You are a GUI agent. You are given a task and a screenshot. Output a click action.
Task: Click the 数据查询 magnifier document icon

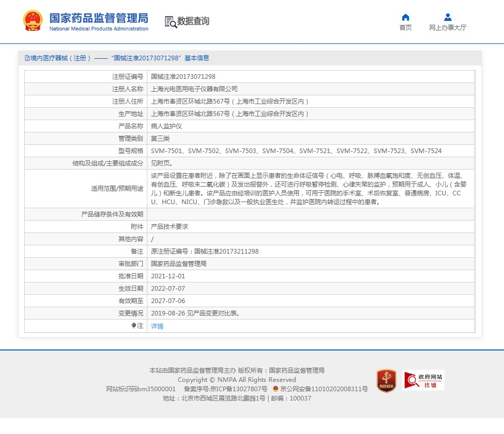point(170,22)
